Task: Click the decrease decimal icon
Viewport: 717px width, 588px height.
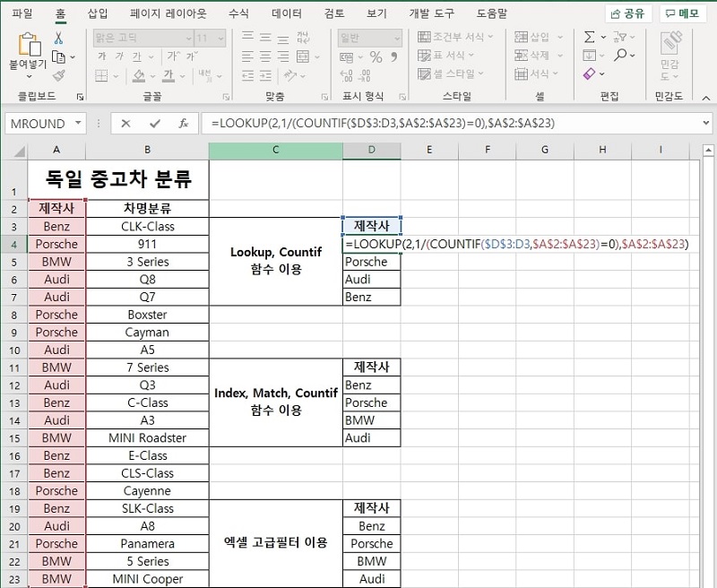Action: (x=365, y=75)
